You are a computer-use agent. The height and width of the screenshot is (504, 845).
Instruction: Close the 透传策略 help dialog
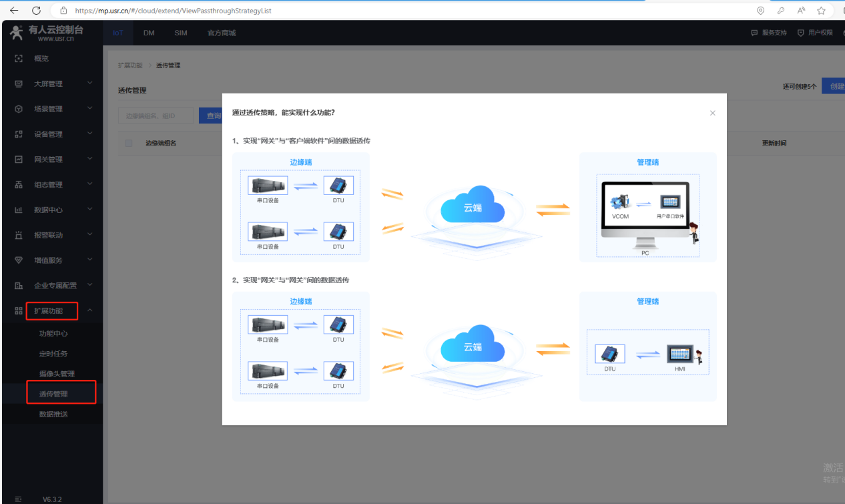(x=712, y=113)
